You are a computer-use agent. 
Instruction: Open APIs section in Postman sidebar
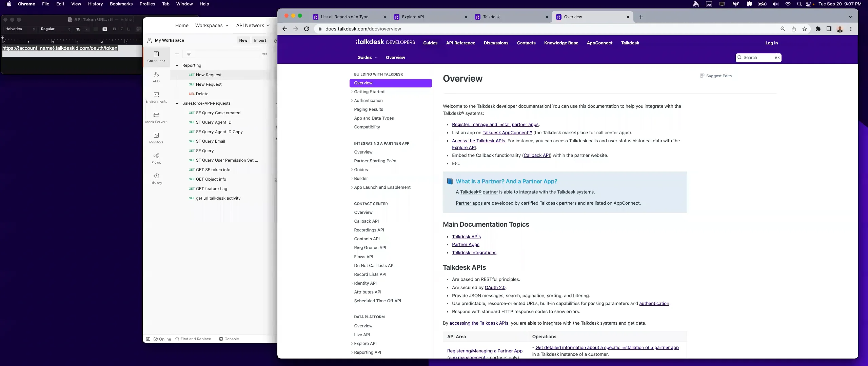(x=156, y=77)
